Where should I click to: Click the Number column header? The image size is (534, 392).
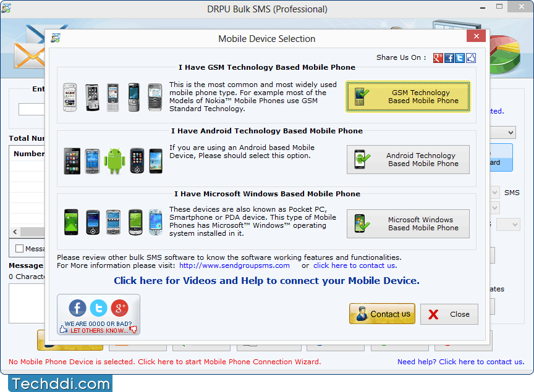(x=29, y=154)
